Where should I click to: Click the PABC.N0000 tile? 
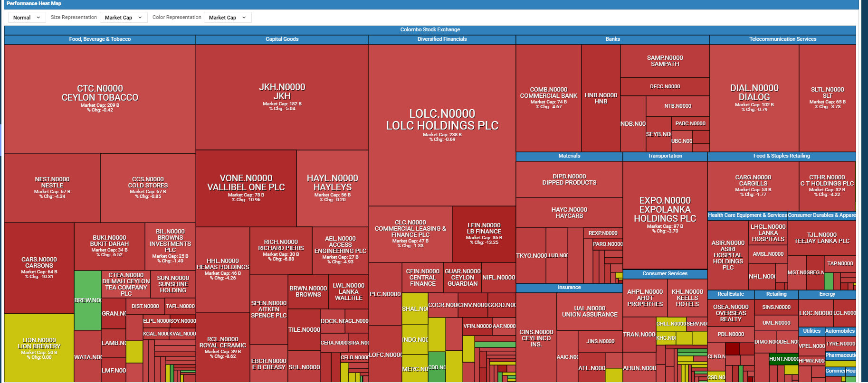pyautogui.click(x=690, y=123)
